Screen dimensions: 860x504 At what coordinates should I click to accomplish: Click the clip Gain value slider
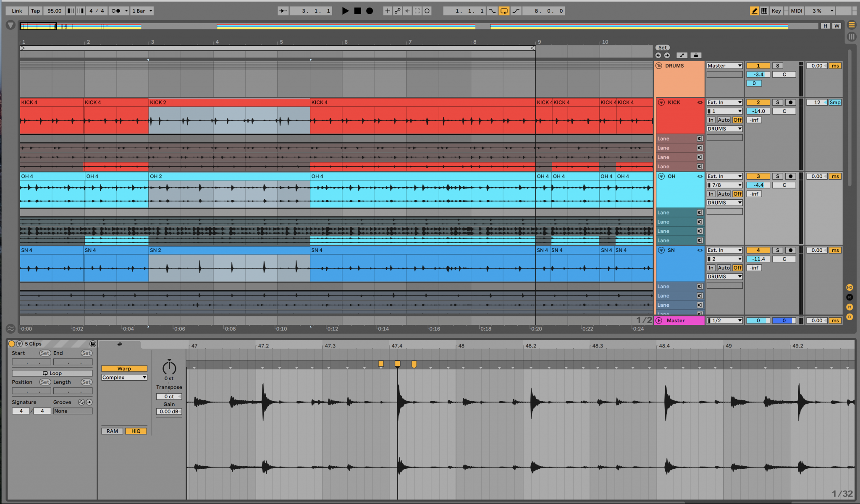pyautogui.click(x=169, y=412)
